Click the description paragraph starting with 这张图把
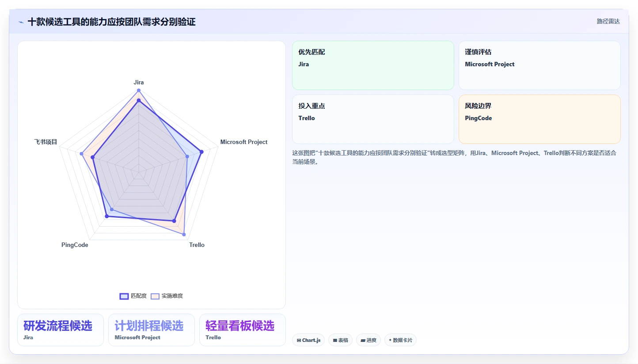The width and height of the screenshot is (638, 364). click(454, 157)
